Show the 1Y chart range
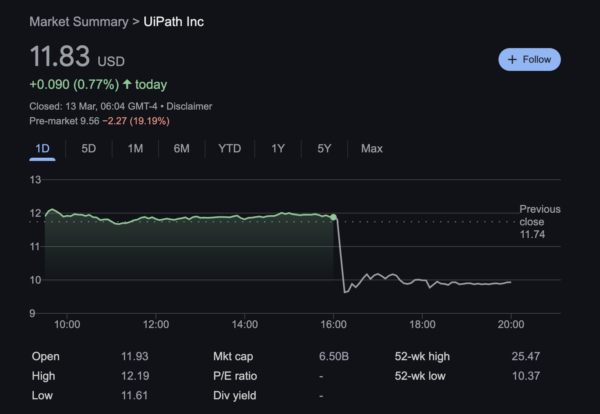The height and width of the screenshot is (414, 600). pos(278,149)
